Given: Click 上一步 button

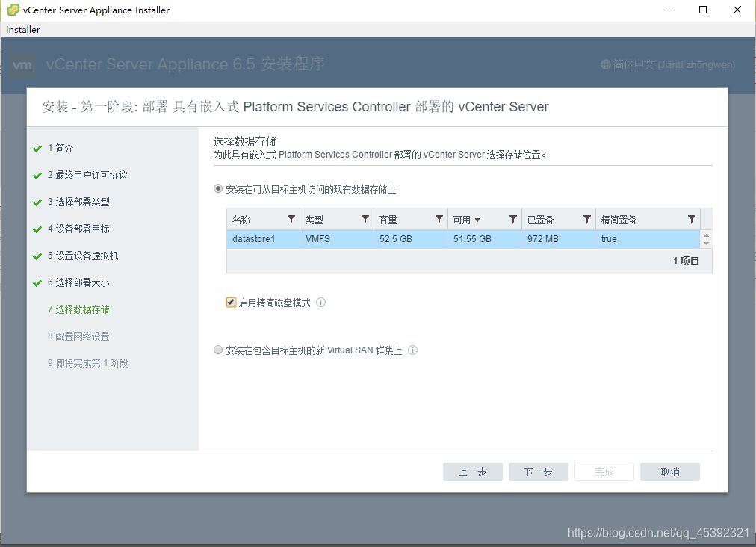Looking at the screenshot, I should click(x=472, y=472).
